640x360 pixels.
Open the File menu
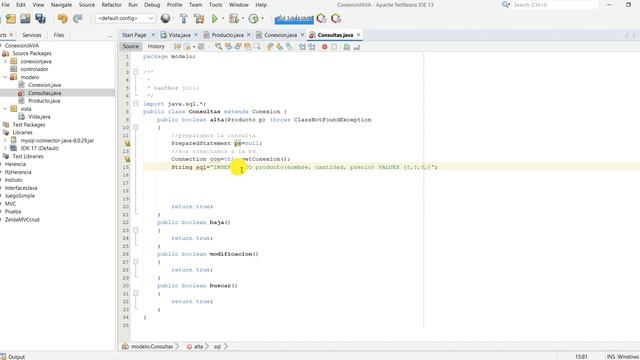coord(5,5)
